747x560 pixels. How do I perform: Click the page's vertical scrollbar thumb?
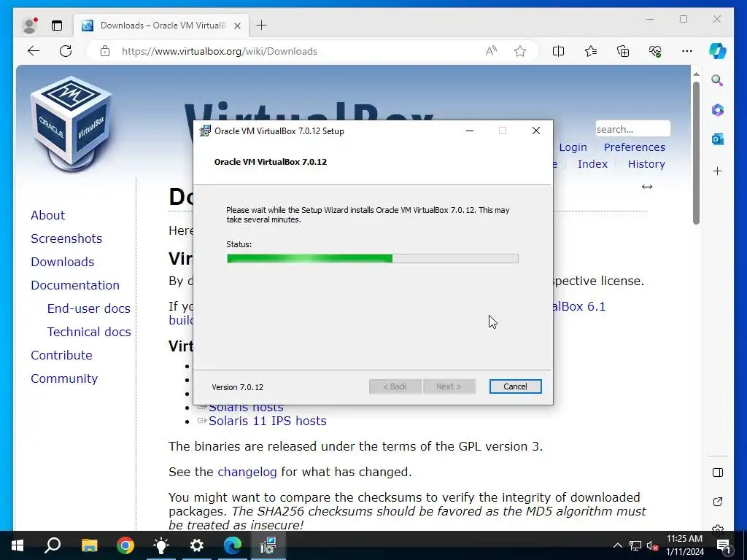click(x=696, y=152)
